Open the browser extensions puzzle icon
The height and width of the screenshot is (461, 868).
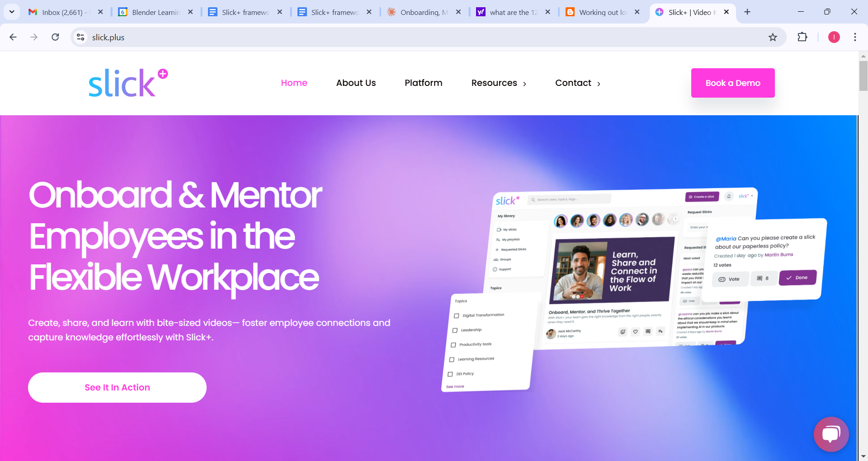(x=802, y=37)
